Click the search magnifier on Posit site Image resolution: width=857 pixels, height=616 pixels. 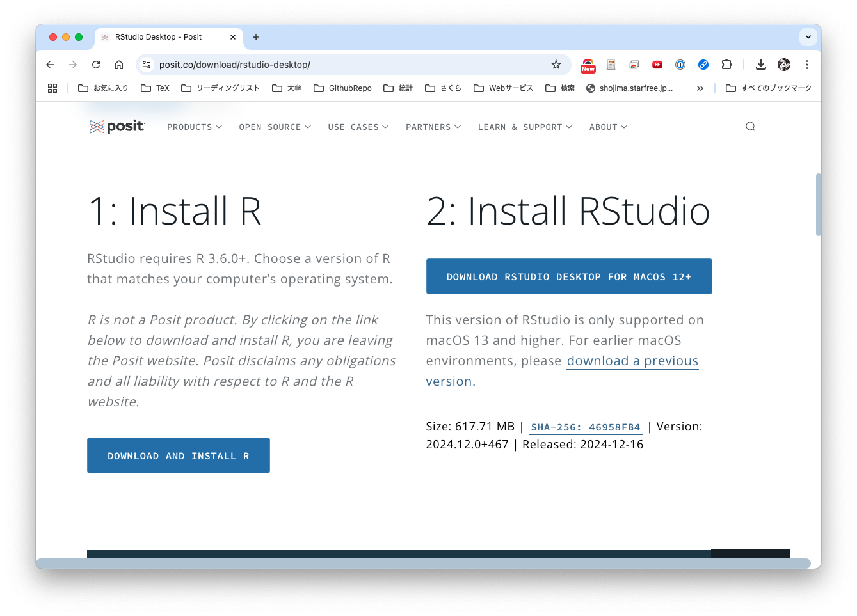750,127
